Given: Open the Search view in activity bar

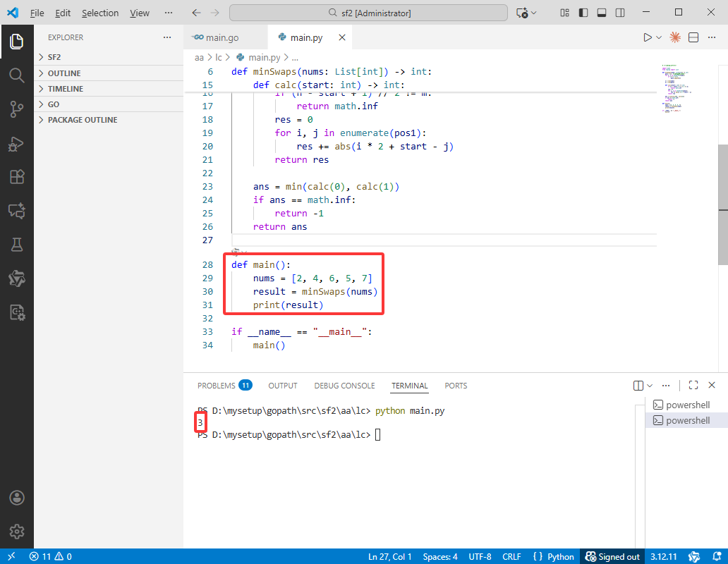Looking at the screenshot, I should 17,75.
